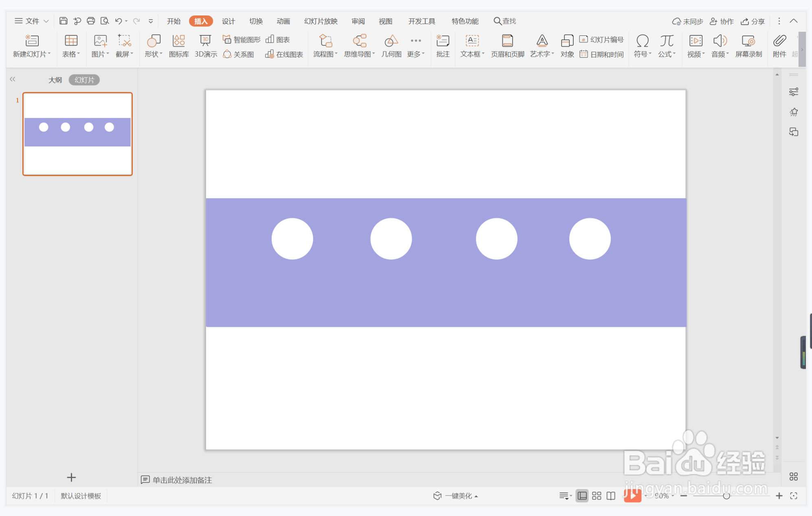Open the 图标库 icon library
Viewport: 812px width, 516px height.
tap(179, 46)
